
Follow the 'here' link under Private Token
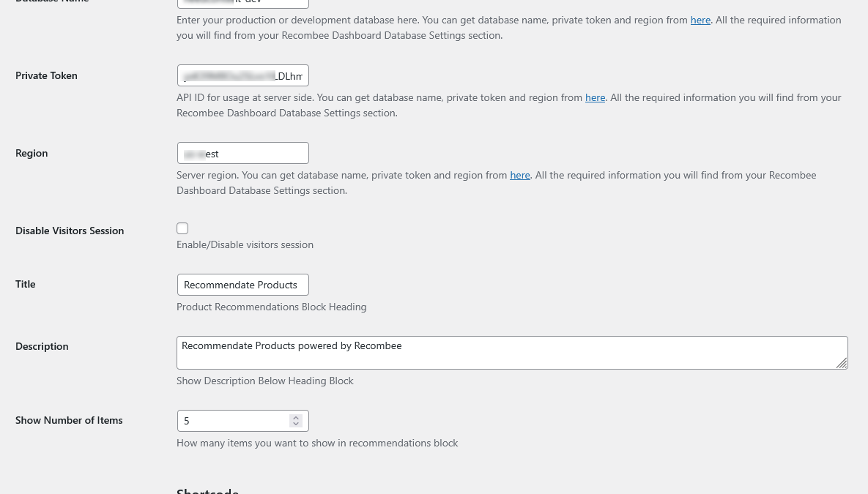click(595, 97)
